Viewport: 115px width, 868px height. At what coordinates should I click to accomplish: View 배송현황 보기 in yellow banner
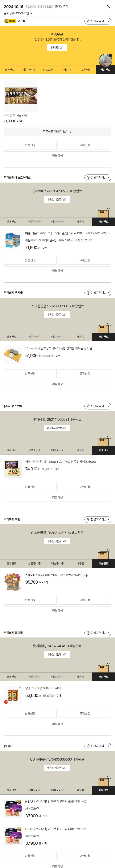(x=57, y=48)
